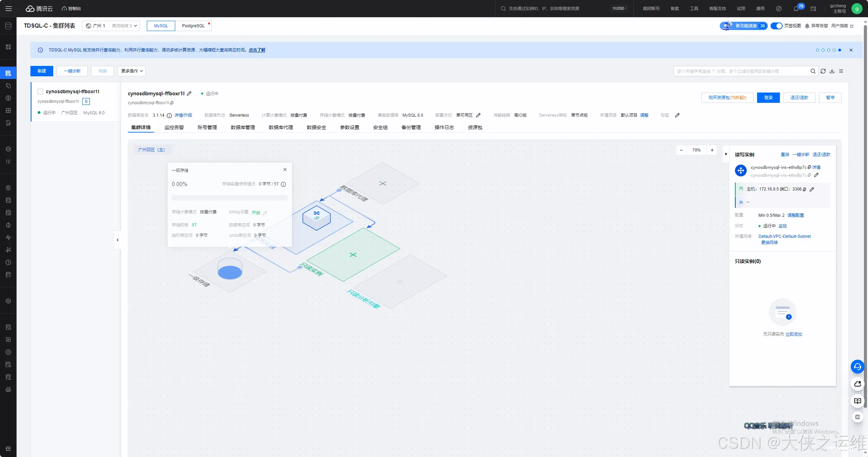Click the refresh list icon
The image size is (868, 457).
(x=823, y=71)
